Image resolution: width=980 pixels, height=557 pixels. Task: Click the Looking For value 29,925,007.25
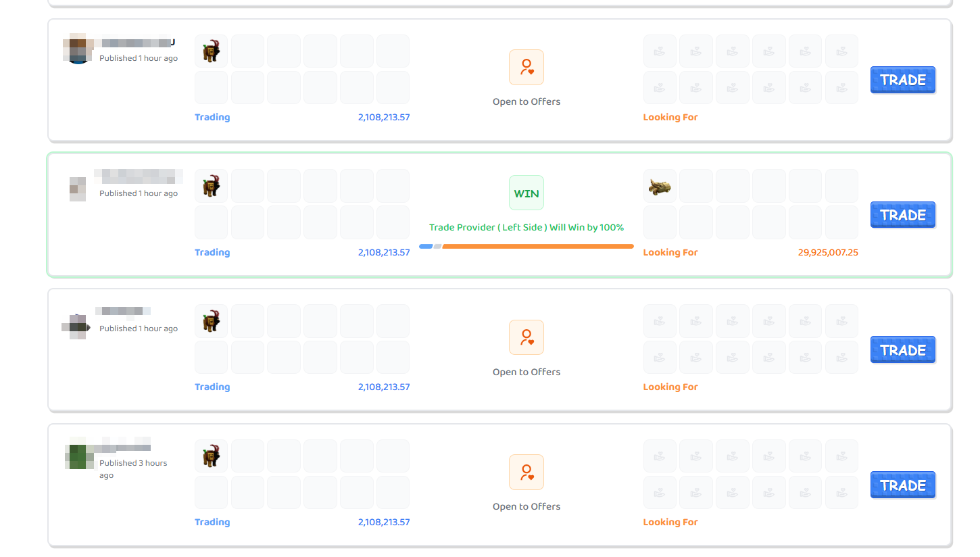coord(828,252)
